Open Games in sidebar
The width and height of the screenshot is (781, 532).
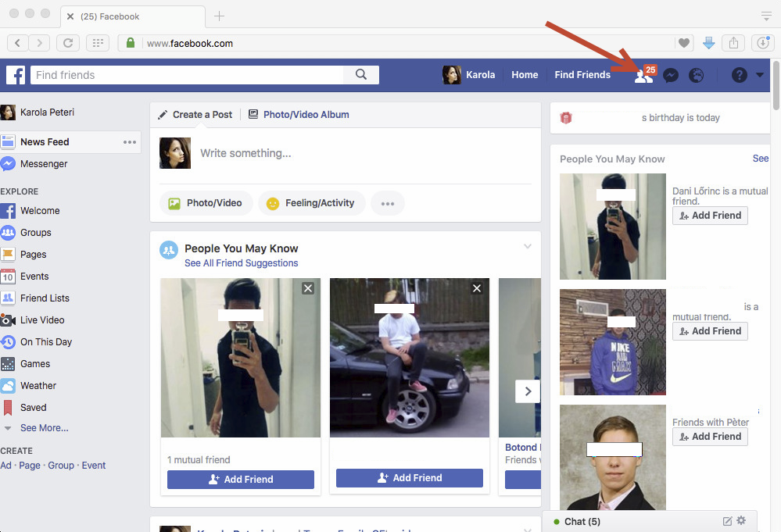[25, 364]
